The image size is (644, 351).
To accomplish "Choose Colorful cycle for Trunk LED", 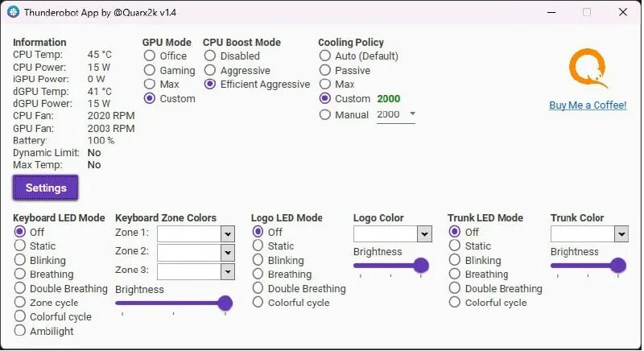I will click(455, 303).
